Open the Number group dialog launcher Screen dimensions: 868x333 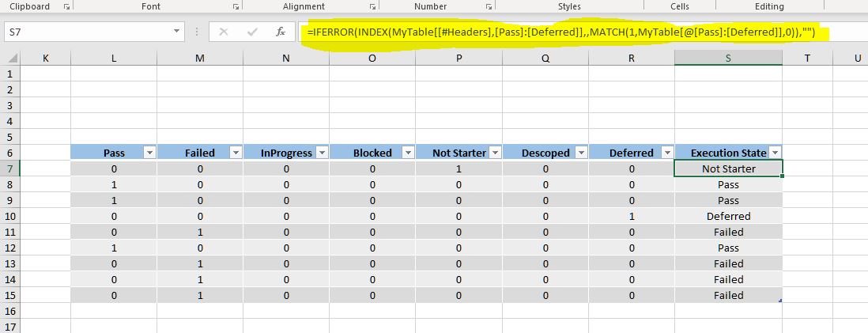(x=489, y=6)
